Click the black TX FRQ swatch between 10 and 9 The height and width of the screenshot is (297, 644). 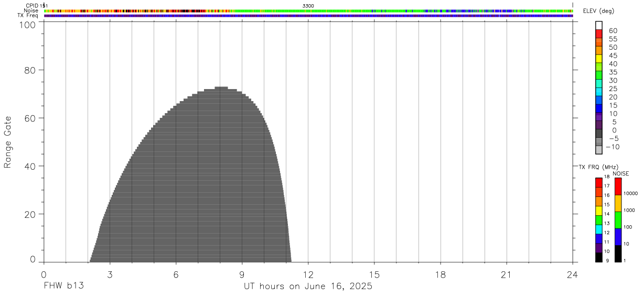click(x=598, y=258)
